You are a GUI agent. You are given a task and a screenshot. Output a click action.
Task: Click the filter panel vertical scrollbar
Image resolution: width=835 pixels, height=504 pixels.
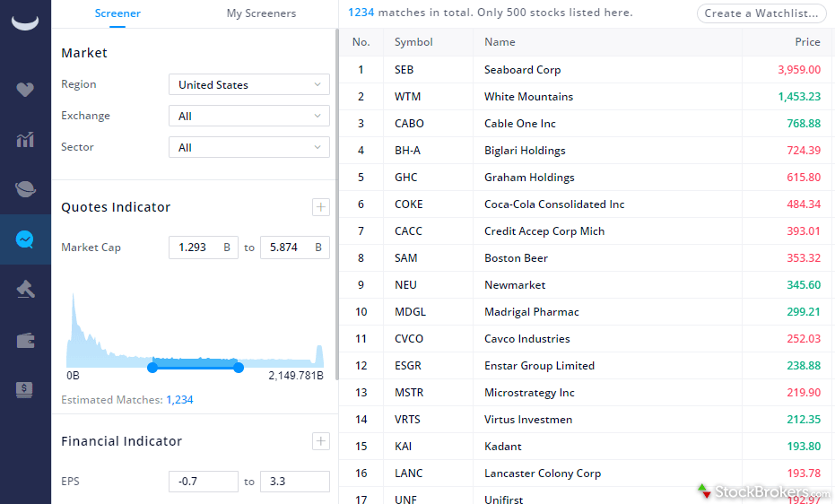tap(336, 204)
